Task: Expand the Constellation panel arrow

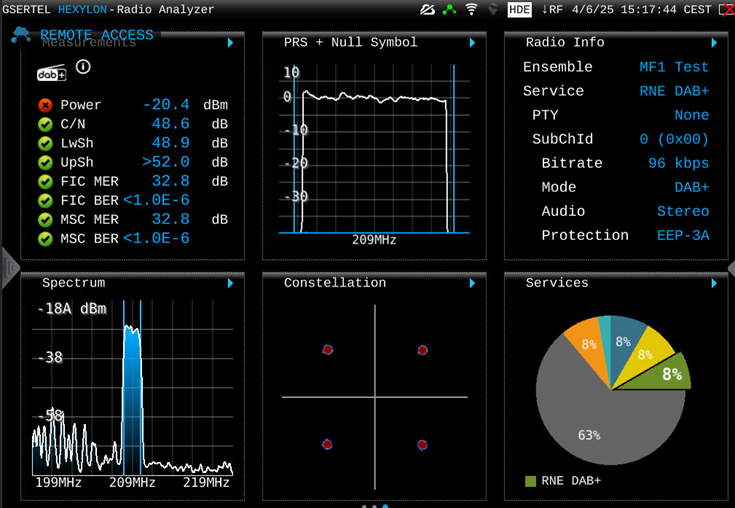Action: pyautogui.click(x=472, y=284)
